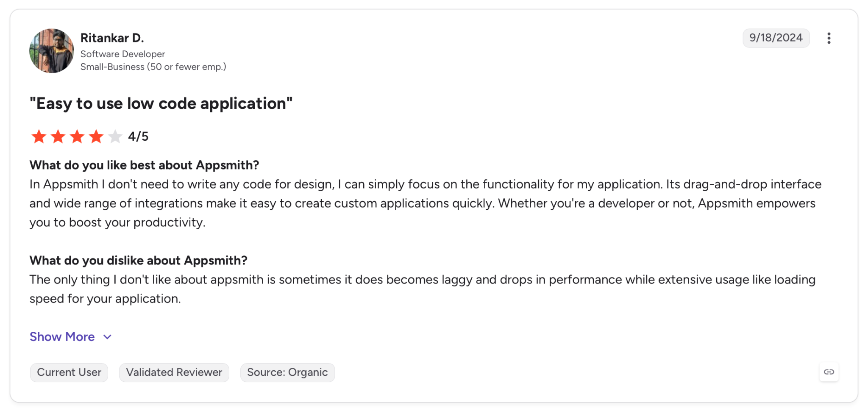Image resolution: width=868 pixels, height=411 pixels.
Task: Click the reviewer name Ritankar D.
Action: [x=112, y=38]
